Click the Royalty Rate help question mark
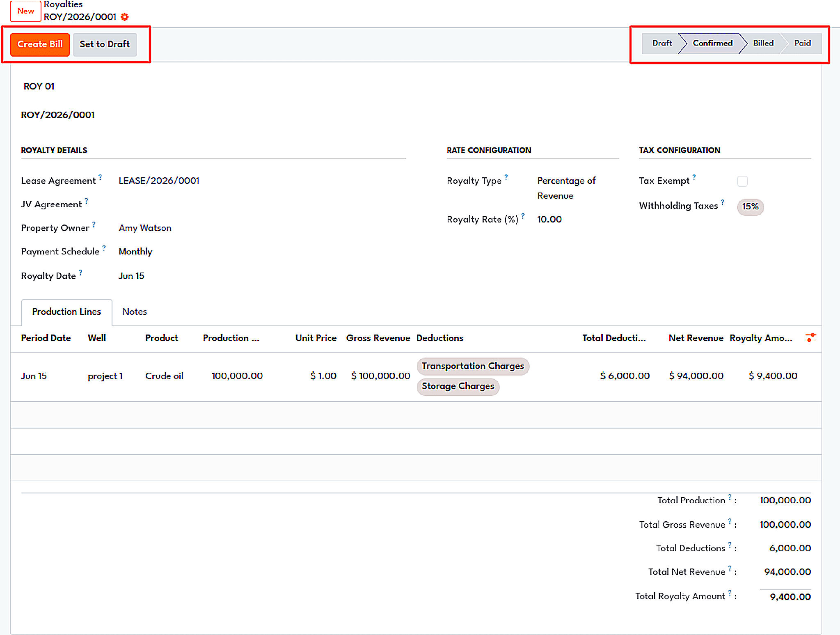The width and height of the screenshot is (840, 635). coord(523,216)
